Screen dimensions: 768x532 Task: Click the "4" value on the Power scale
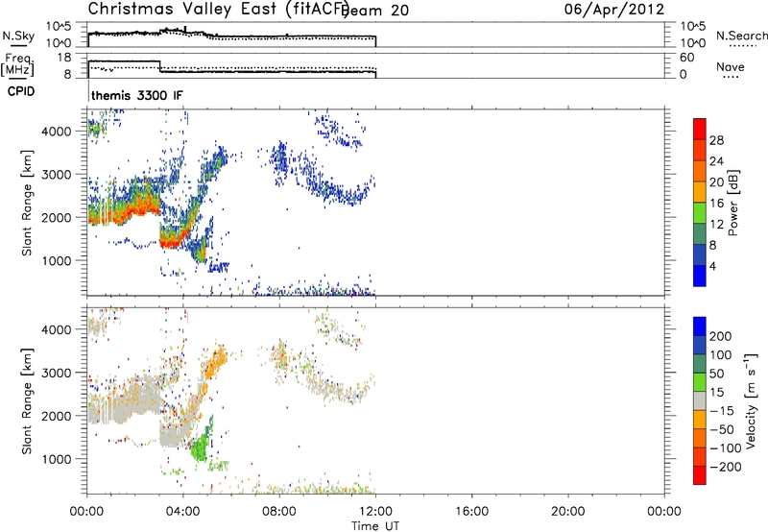pyautogui.click(x=712, y=266)
